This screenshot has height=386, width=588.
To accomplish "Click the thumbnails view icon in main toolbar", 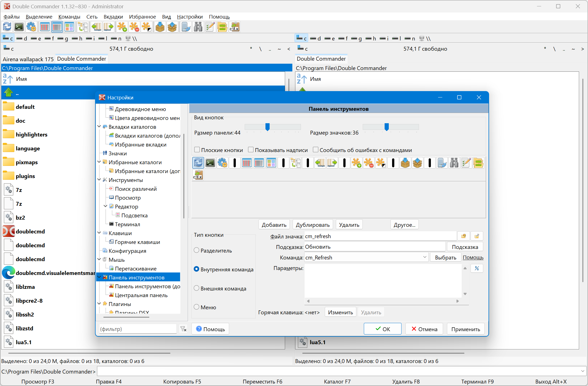I will click(69, 27).
